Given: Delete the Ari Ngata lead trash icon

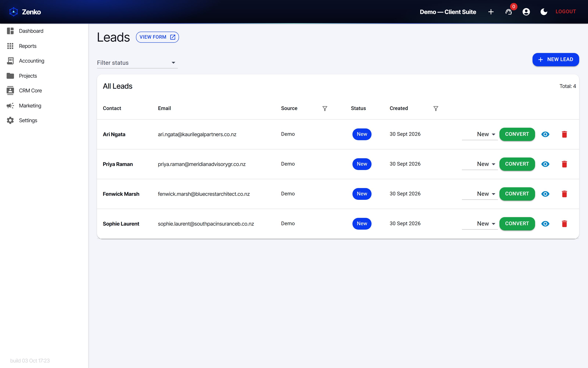Looking at the screenshot, I should 564,134.
